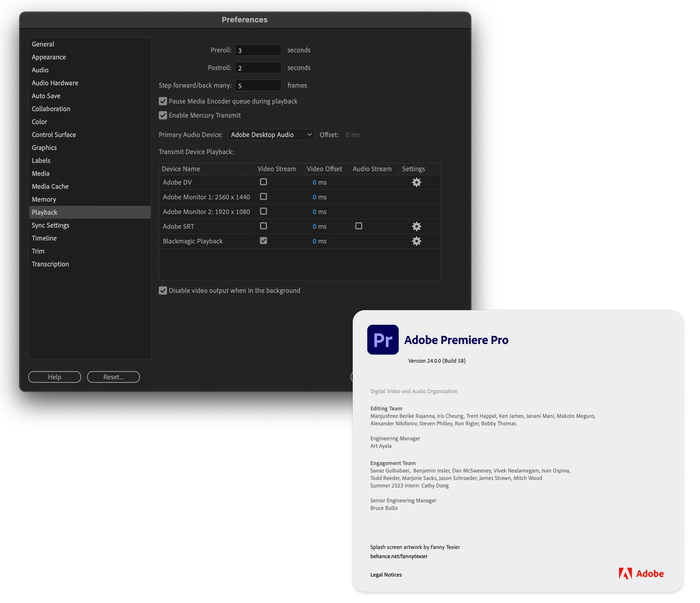Select the Blackmagic Playback device row name

click(192, 241)
